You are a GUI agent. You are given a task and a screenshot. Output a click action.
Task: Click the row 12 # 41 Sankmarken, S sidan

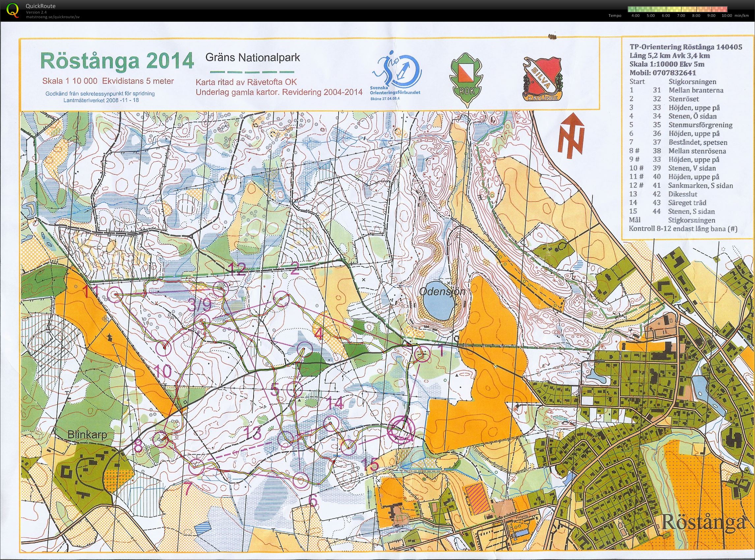(681, 186)
